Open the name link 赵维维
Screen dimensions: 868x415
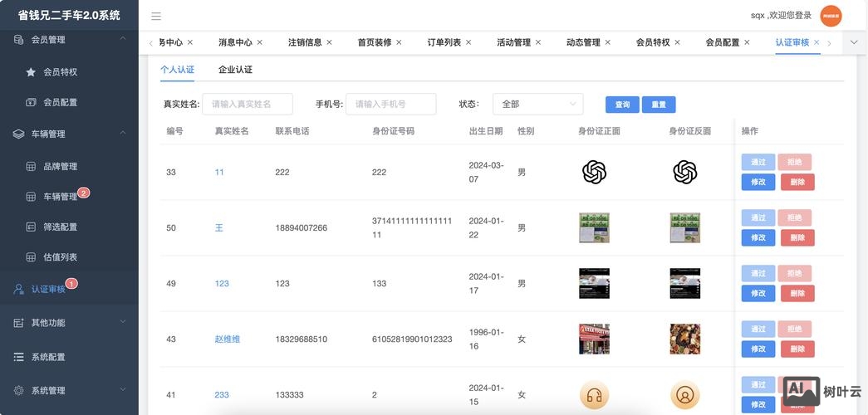tap(228, 339)
